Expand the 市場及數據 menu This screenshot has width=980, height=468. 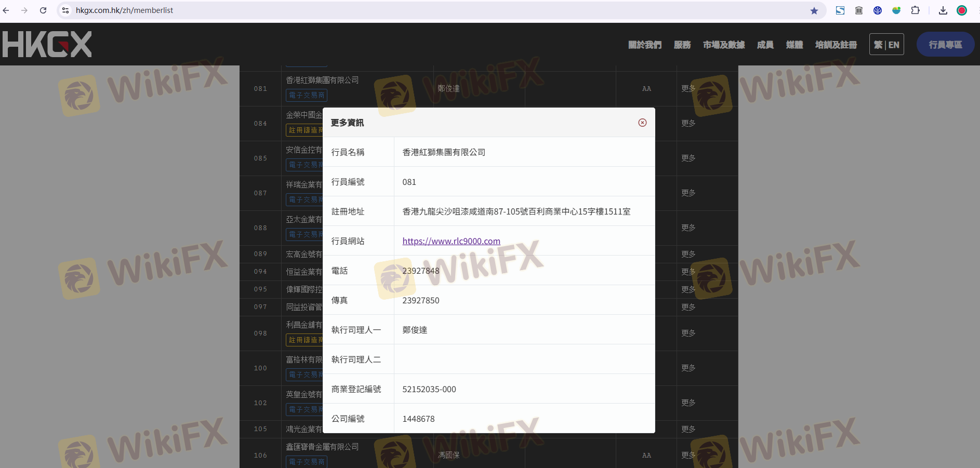[x=723, y=45]
